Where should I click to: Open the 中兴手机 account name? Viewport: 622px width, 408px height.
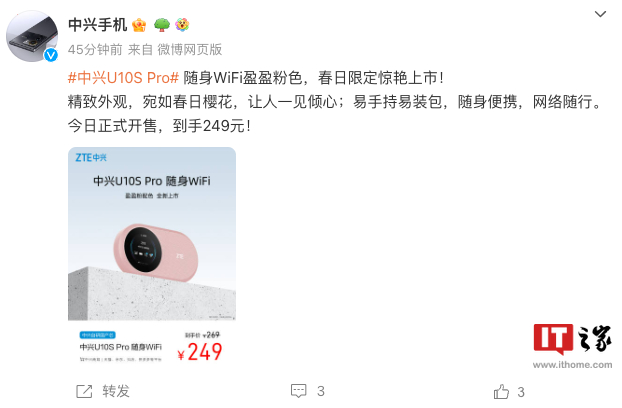tap(97, 25)
